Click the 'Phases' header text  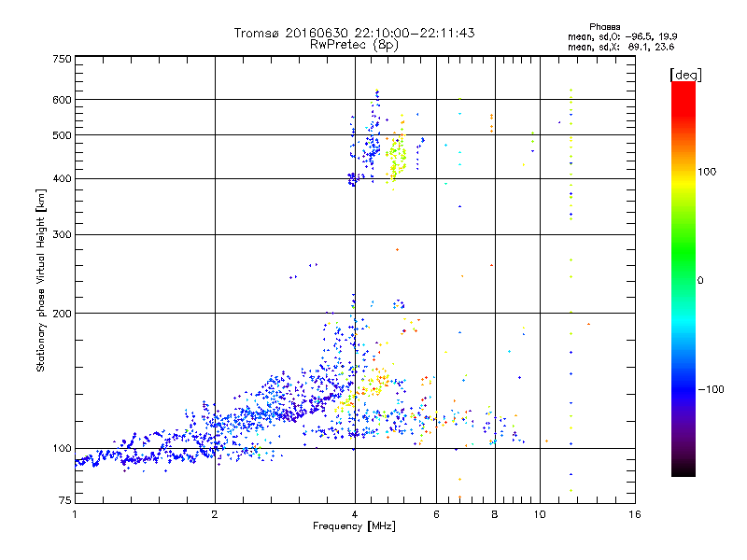pyautogui.click(x=604, y=27)
